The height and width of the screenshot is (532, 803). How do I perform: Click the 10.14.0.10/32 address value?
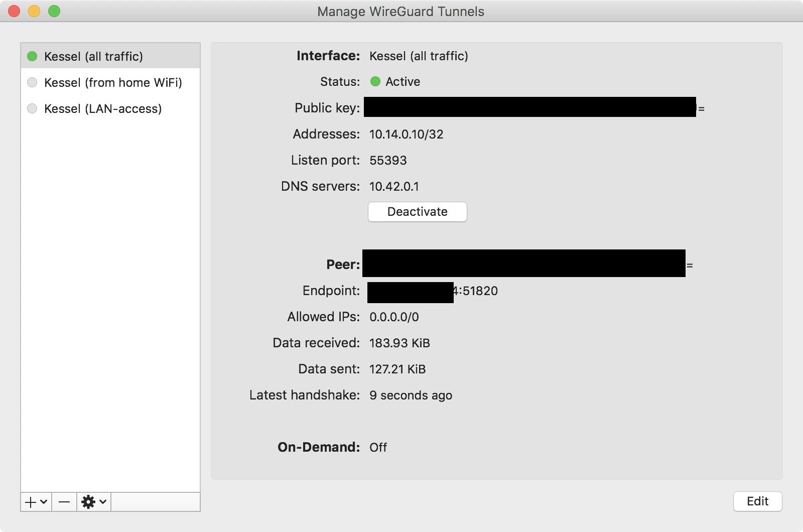pyautogui.click(x=407, y=135)
